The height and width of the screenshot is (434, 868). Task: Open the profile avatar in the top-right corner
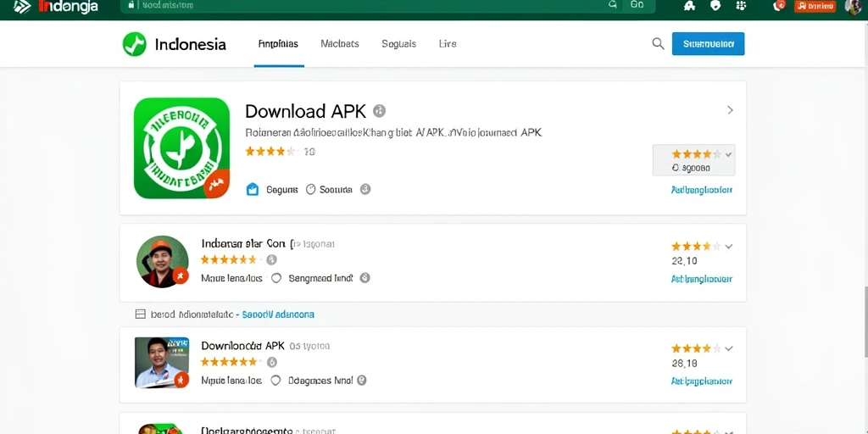point(855,6)
